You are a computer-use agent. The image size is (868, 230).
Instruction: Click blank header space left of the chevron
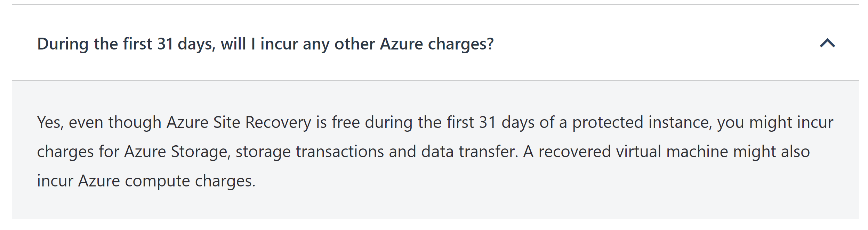[661, 44]
